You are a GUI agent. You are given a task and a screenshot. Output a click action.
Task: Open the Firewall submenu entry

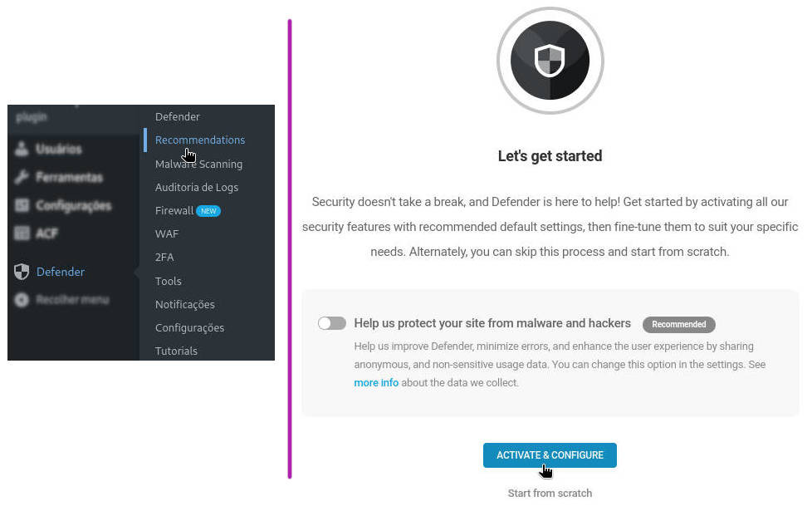(x=174, y=210)
